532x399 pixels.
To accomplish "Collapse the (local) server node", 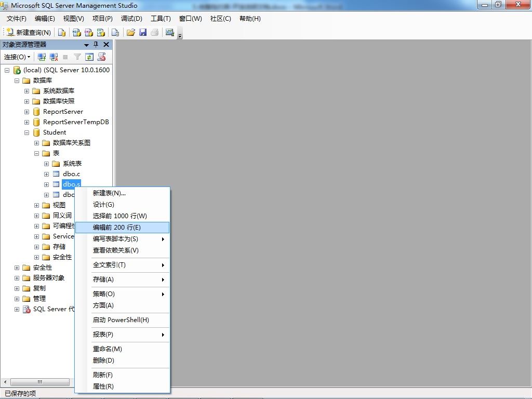I will tap(7, 70).
